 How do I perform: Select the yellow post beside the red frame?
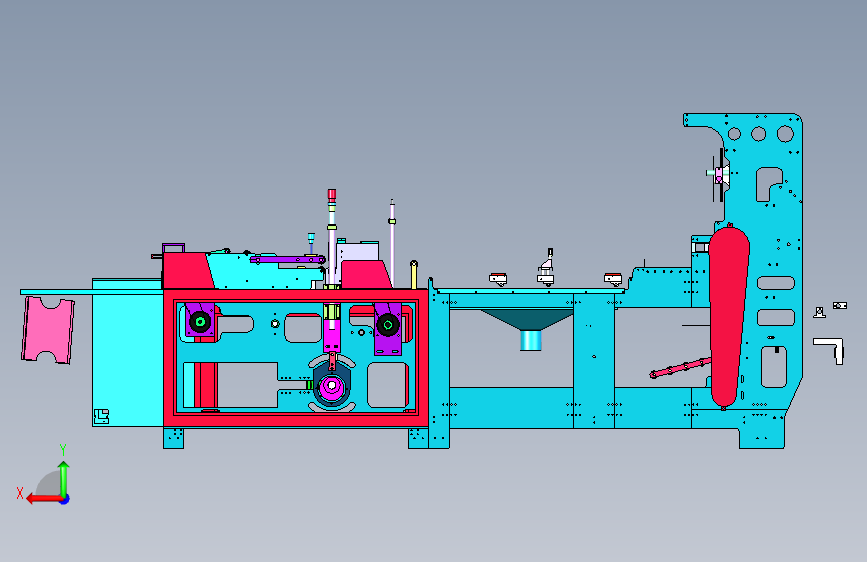[x=414, y=274]
